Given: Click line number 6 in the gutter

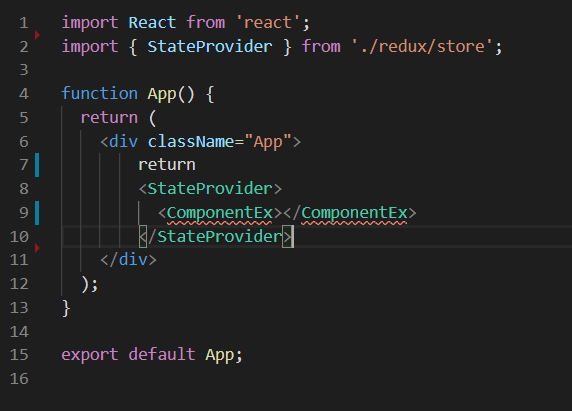Looking at the screenshot, I should tap(24, 141).
